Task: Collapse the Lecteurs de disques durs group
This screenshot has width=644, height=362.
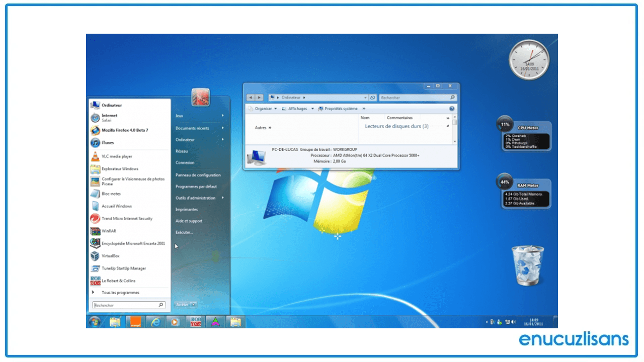Action: (x=448, y=126)
